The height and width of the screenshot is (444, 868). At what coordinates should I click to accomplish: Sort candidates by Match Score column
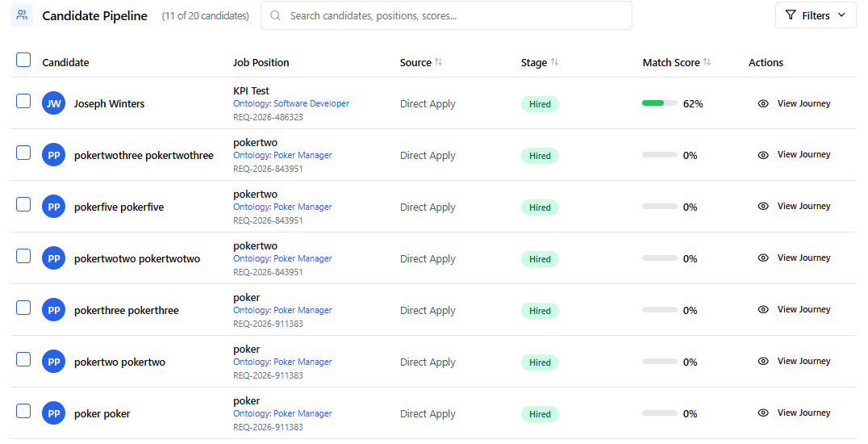[x=707, y=62]
